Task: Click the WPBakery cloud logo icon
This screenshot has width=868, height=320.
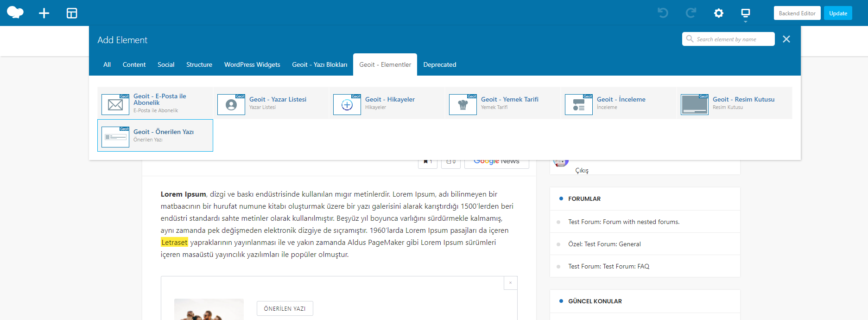Action: click(x=15, y=13)
